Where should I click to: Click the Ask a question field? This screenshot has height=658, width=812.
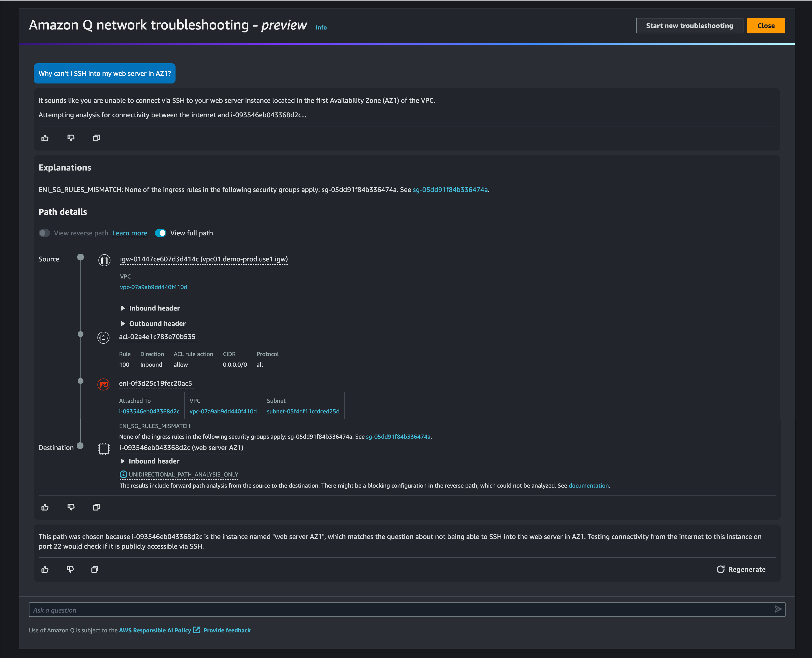coord(398,610)
